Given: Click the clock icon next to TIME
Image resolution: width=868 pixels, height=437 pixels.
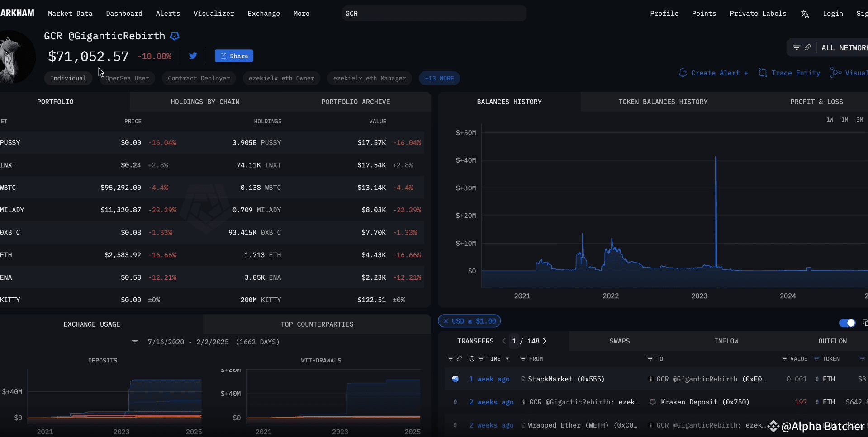Looking at the screenshot, I should pyautogui.click(x=472, y=359).
